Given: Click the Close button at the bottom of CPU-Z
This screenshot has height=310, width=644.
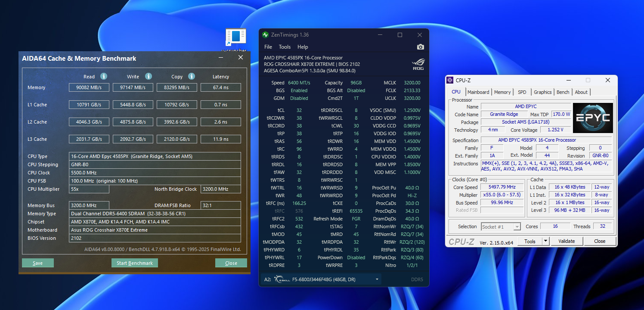Looking at the screenshot, I should pos(600,241).
